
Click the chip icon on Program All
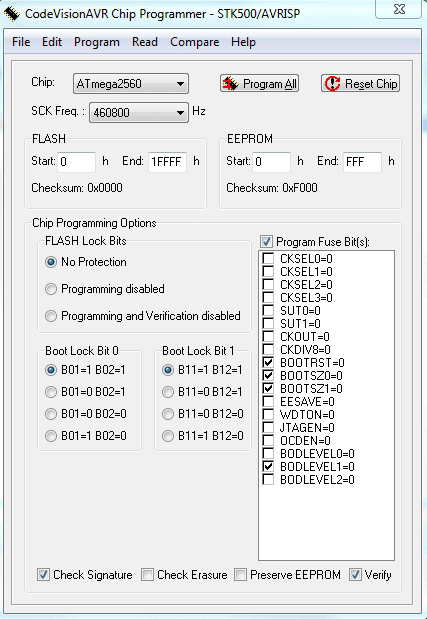[231, 84]
